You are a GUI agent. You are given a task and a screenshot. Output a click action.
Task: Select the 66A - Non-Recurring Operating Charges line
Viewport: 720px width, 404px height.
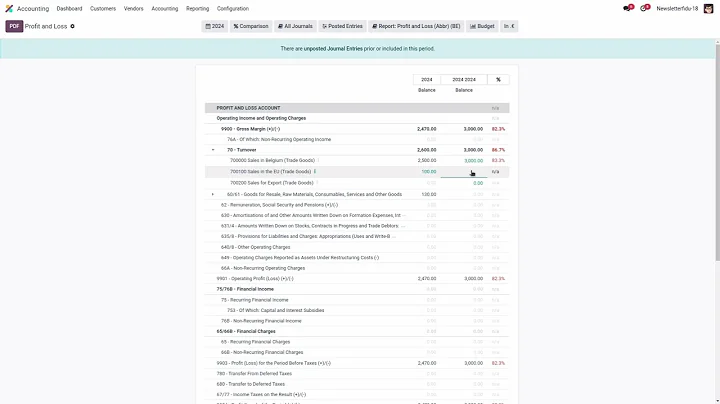(x=357, y=268)
